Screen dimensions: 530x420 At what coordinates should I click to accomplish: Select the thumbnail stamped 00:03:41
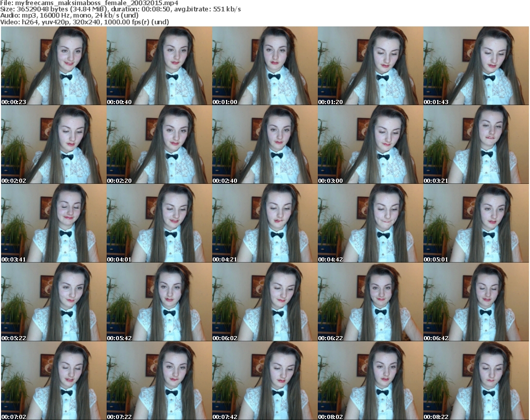pyautogui.click(x=54, y=223)
